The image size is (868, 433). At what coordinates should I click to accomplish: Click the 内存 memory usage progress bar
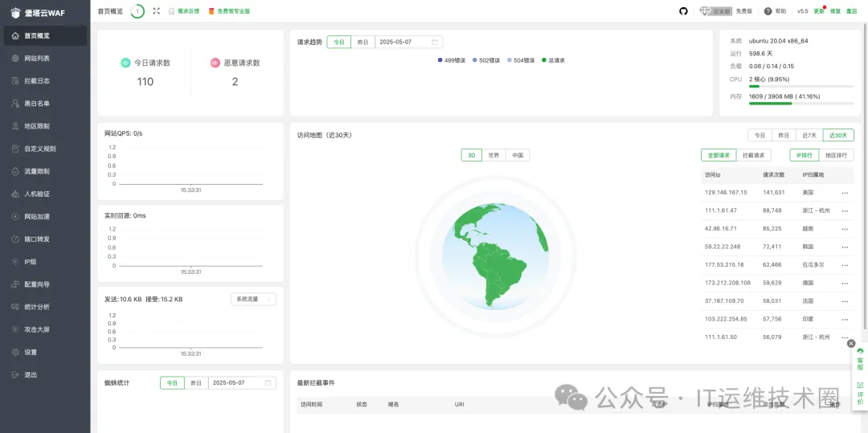coord(800,103)
